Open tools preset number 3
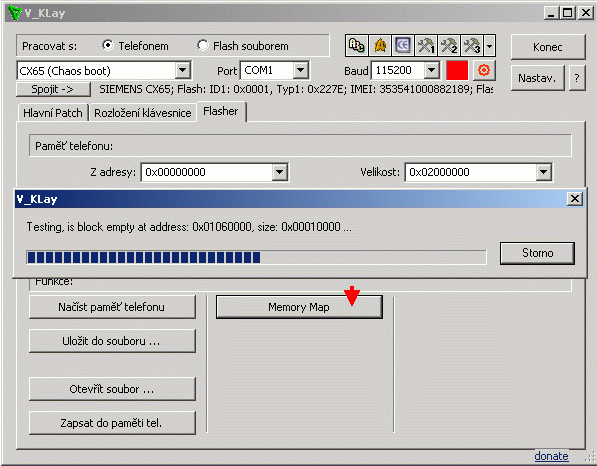 [472, 46]
